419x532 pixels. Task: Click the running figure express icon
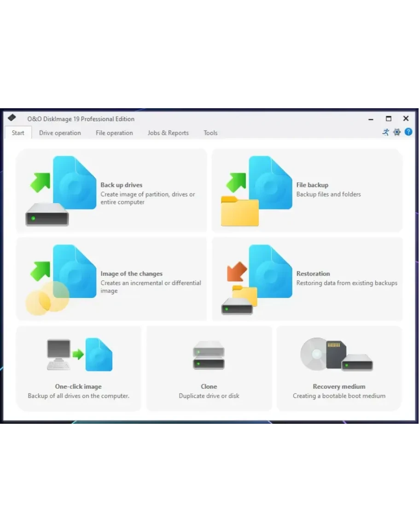point(385,132)
